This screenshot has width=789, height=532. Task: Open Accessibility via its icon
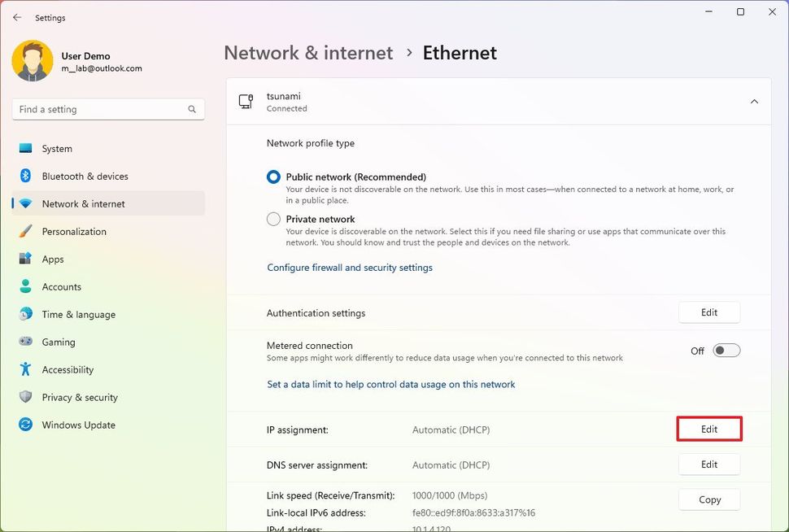(x=25, y=370)
